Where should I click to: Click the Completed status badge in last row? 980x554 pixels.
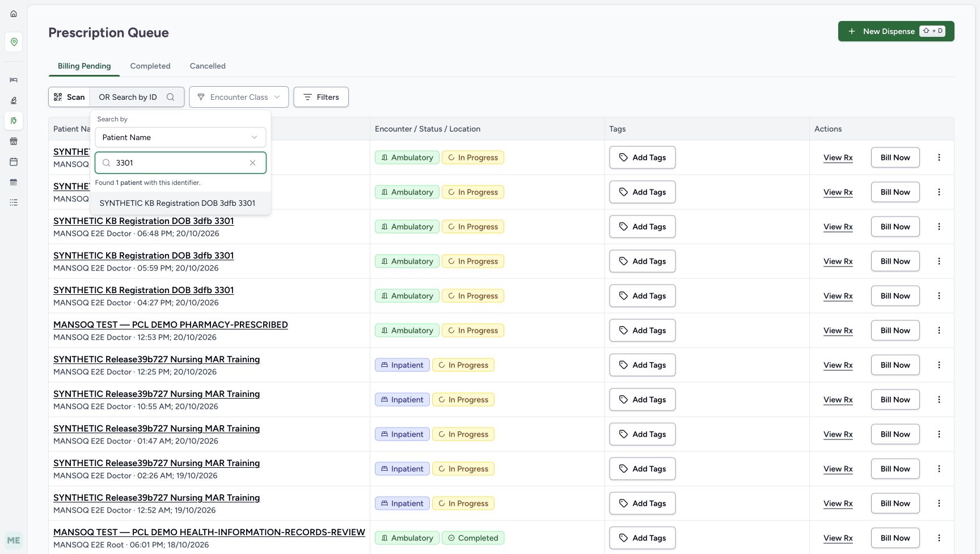tap(473, 538)
